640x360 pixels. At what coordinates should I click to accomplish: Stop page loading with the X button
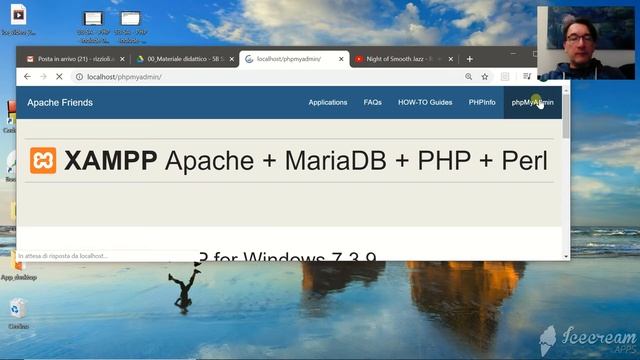pos(59,77)
